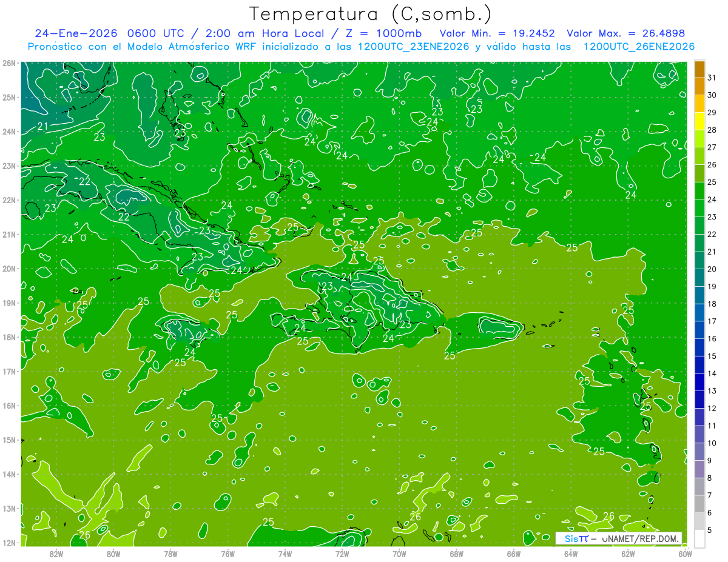728x562 pixels.
Task: Click the 60W longitude axis label
Action: pos(685,554)
